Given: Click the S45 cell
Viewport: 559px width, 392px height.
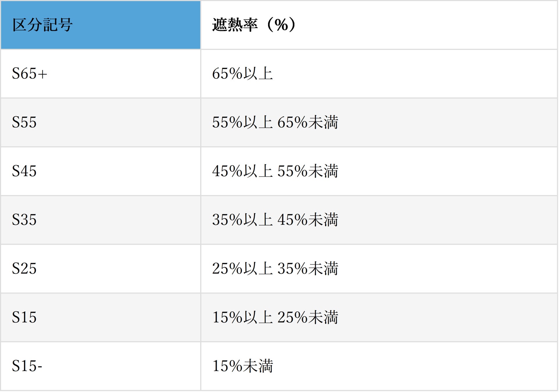Looking at the screenshot, I should (x=100, y=171).
